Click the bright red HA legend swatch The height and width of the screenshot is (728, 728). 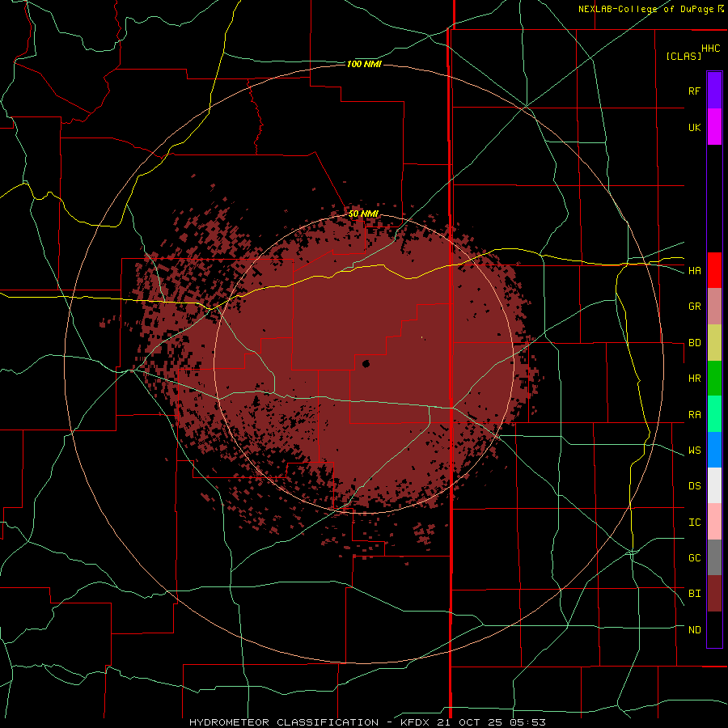coord(714,270)
